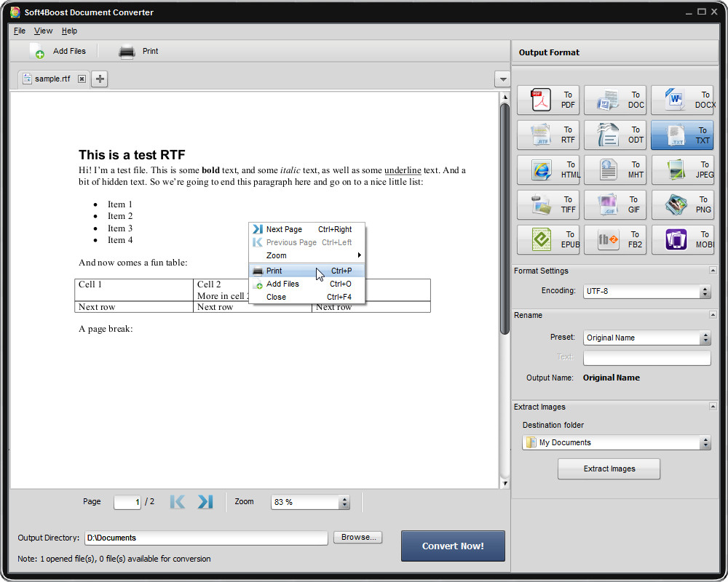
Task: Select the To DOCX output format
Action: (683, 100)
